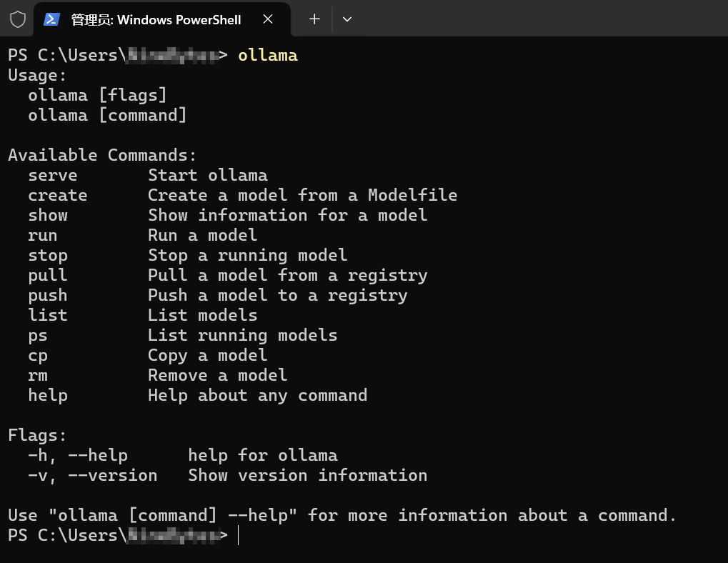The image size is (728, 563).
Task: Click the 'Show version information' description
Action: (x=307, y=475)
